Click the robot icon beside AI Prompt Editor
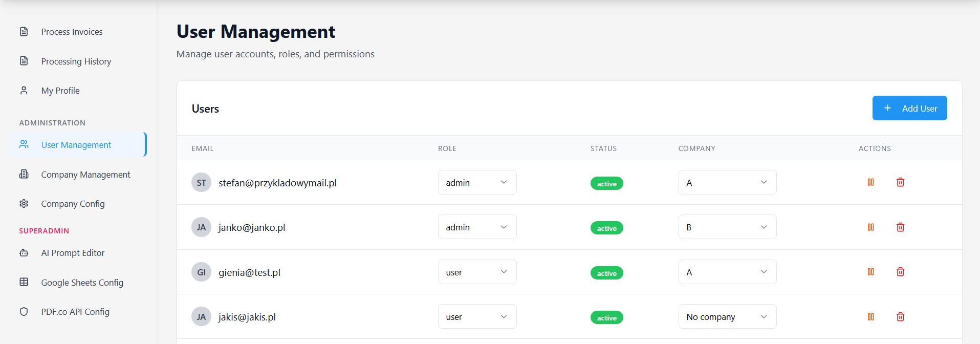The image size is (980, 344). coord(24,253)
